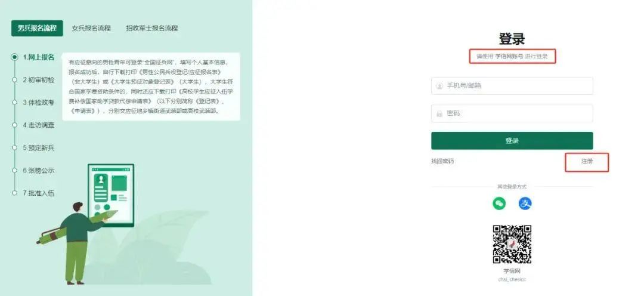Focus the 密码 password input field
644x296 pixels.
512,113
